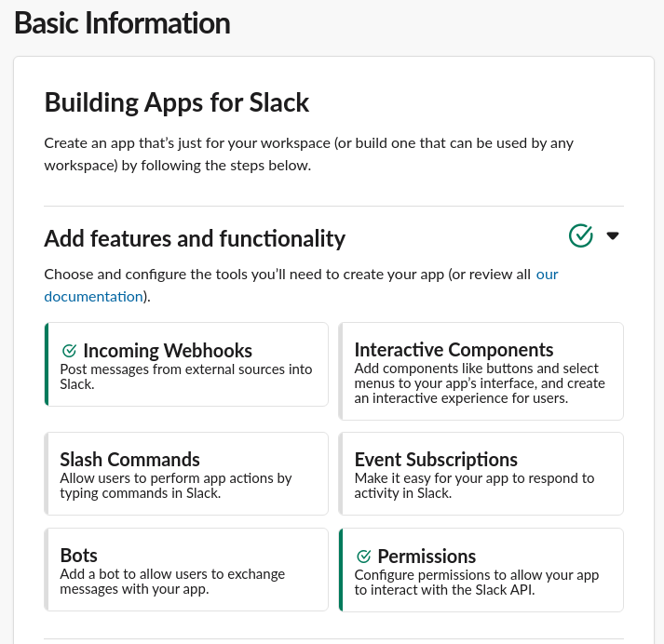Click the 'documentation' link text

coord(93,297)
